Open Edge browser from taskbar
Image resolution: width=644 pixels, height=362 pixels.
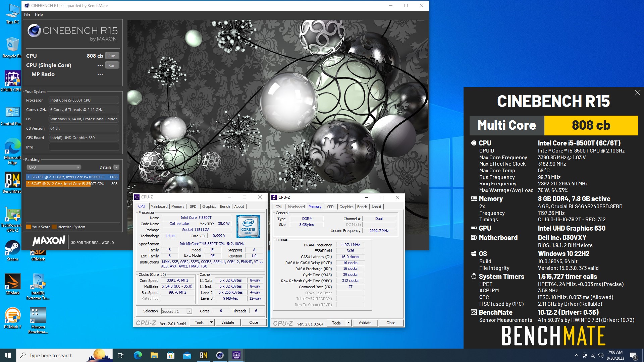[138, 355]
